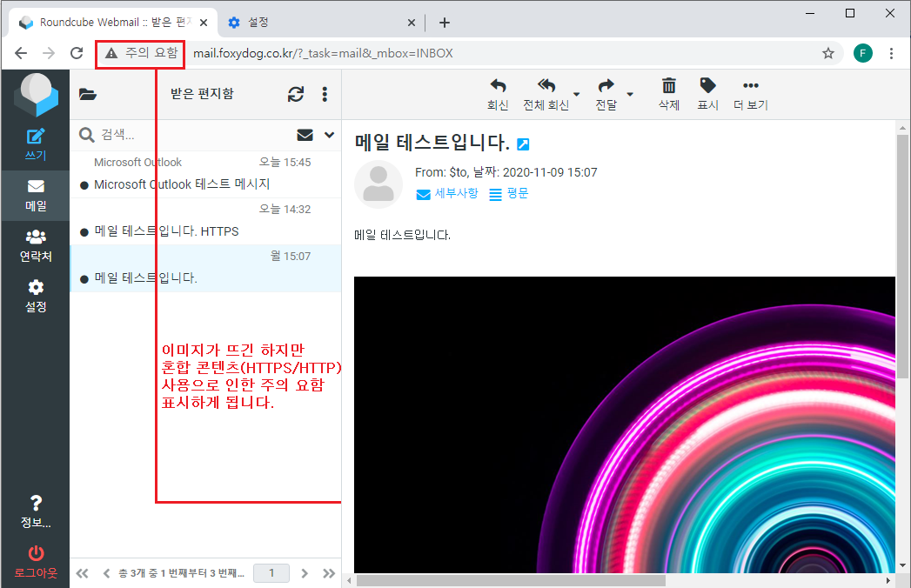
Task: Click the vertical scrollbar of message pane
Action: click(x=902, y=257)
